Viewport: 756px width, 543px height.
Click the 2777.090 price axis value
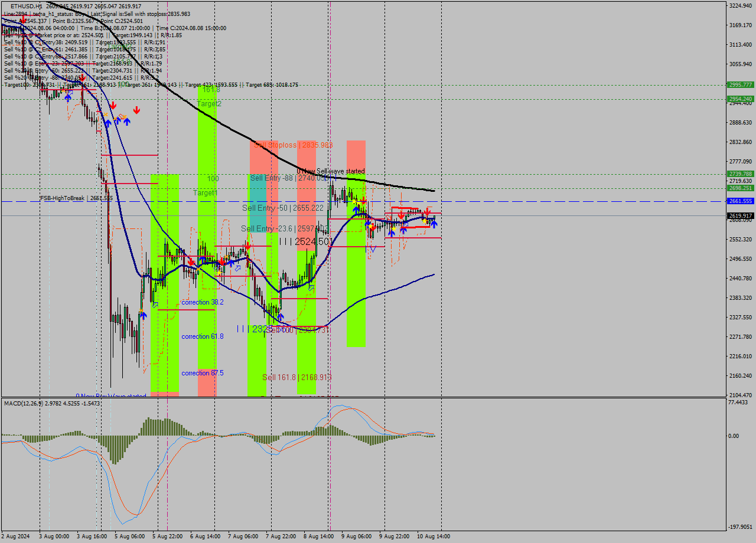coord(741,161)
